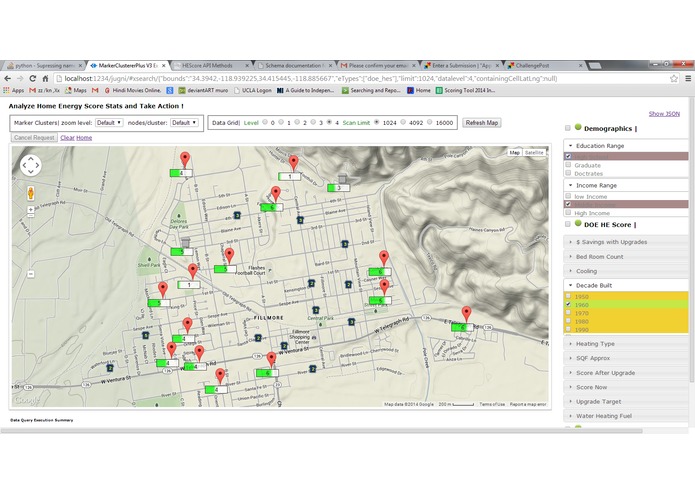Expand the Heating Type section

(x=626, y=343)
